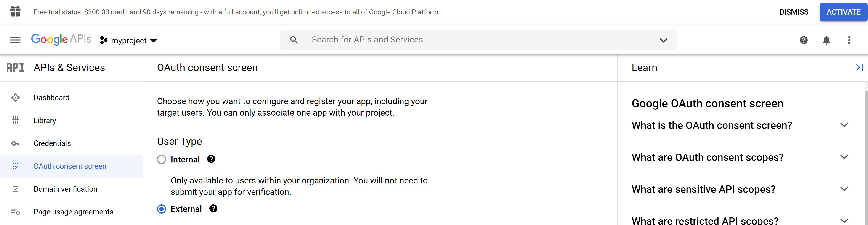Expand the search bar dropdown arrow
Viewport: 868px width, 225px height.
664,40
